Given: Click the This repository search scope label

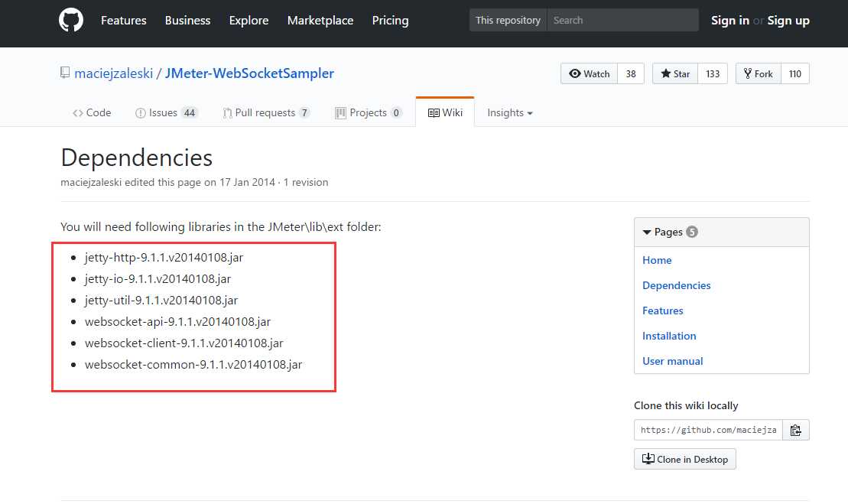Looking at the screenshot, I should (x=508, y=20).
